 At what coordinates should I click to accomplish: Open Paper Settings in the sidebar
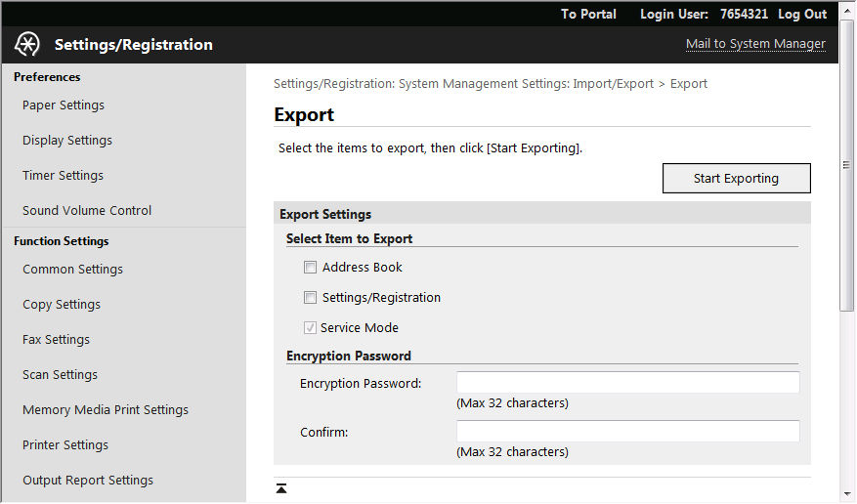click(64, 105)
